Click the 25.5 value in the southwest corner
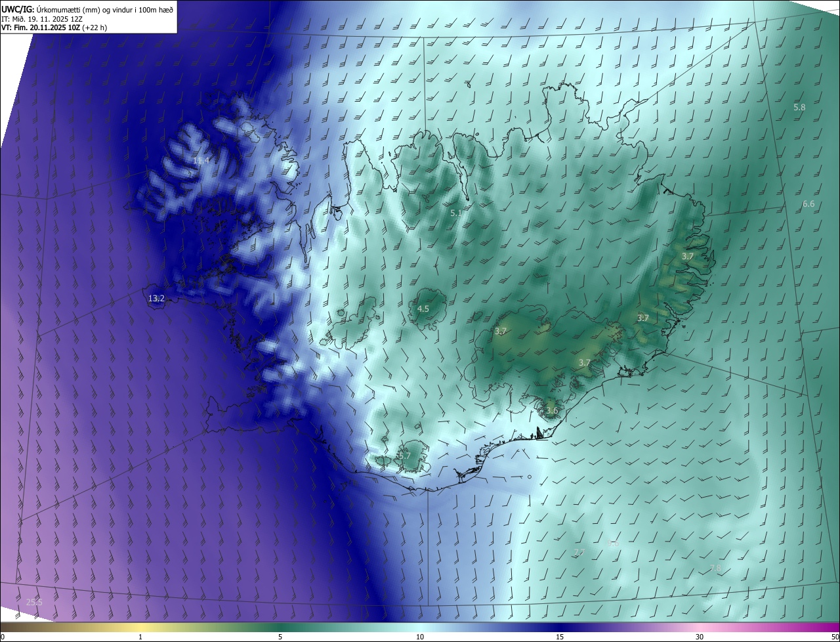 tap(34, 602)
